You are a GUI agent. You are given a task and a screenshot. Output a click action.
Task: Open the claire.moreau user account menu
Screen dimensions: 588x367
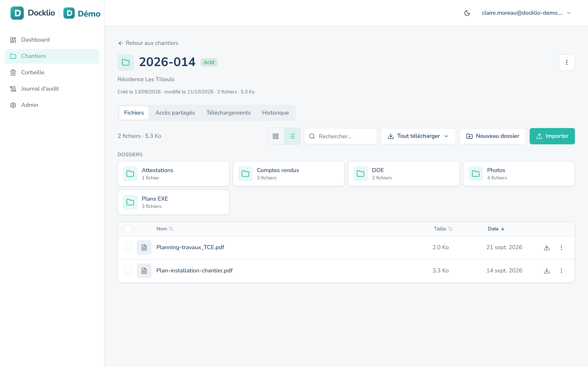click(526, 13)
